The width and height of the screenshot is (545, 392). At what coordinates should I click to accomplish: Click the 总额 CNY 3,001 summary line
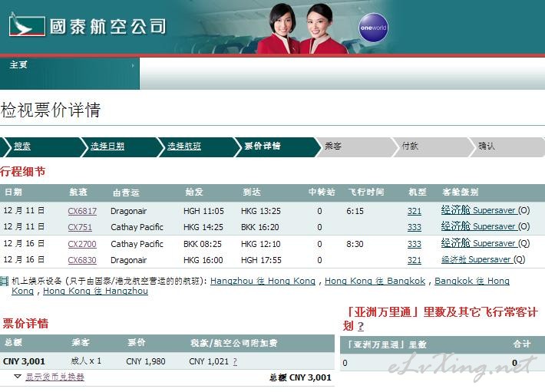[300, 377]
